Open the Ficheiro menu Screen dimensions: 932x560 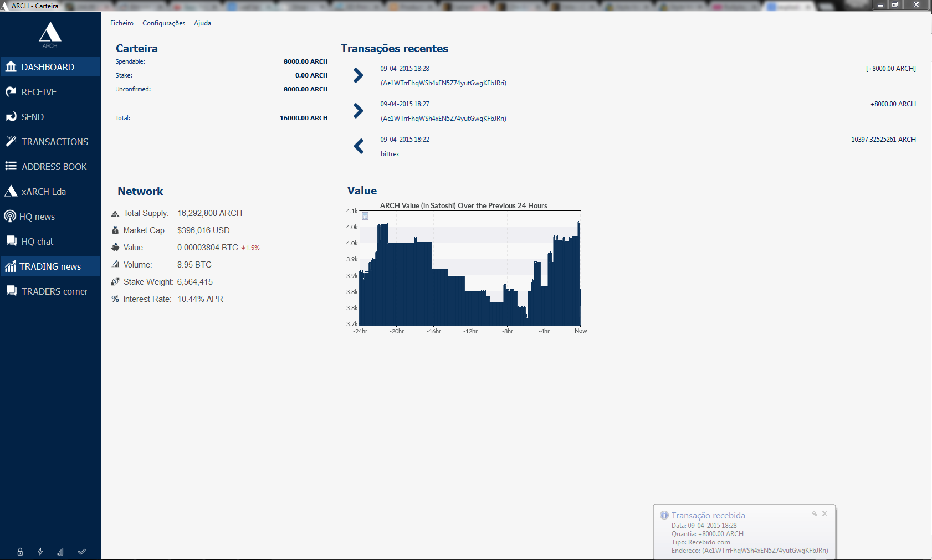122,23
